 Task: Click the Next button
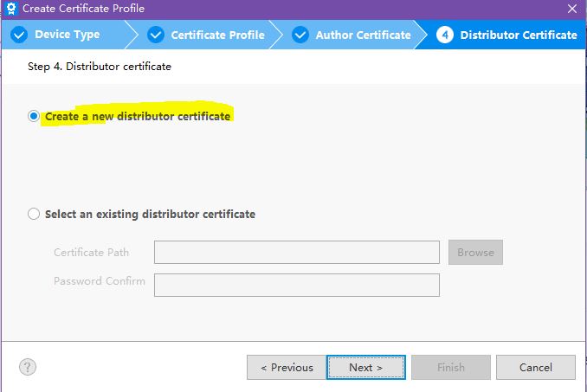coord(366,367)
